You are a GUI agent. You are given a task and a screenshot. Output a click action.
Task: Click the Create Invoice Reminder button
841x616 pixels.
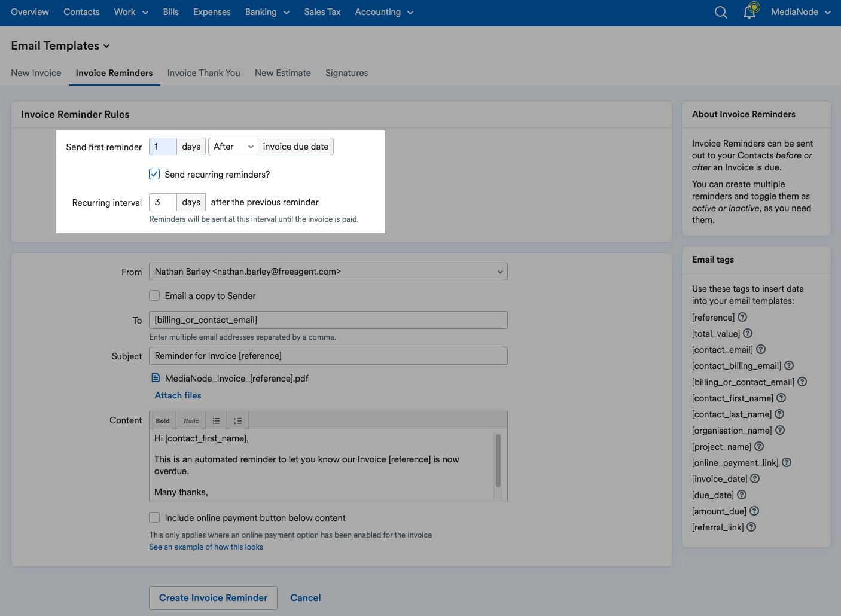click(213, 598)
